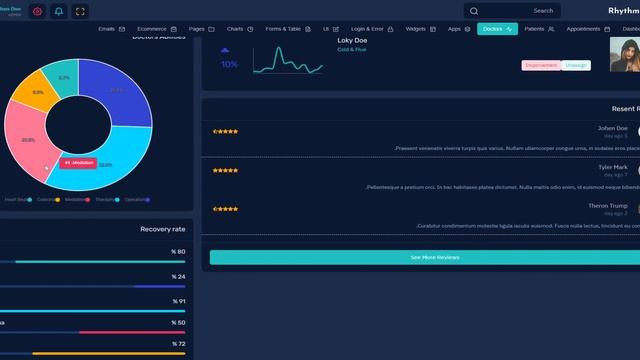The width and height of the screenshot is (640, 360).
Task: Click reviewer name Tyler Mark
Action: point(613,167)
